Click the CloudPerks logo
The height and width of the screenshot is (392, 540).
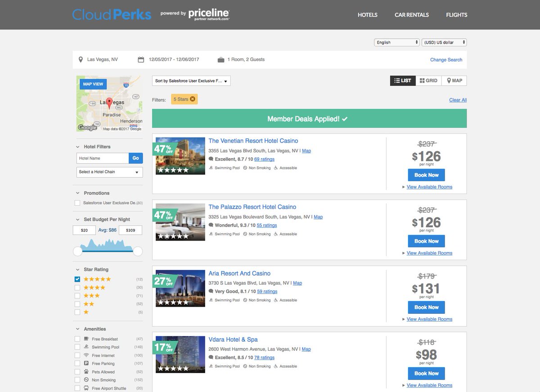pos(112,14)
